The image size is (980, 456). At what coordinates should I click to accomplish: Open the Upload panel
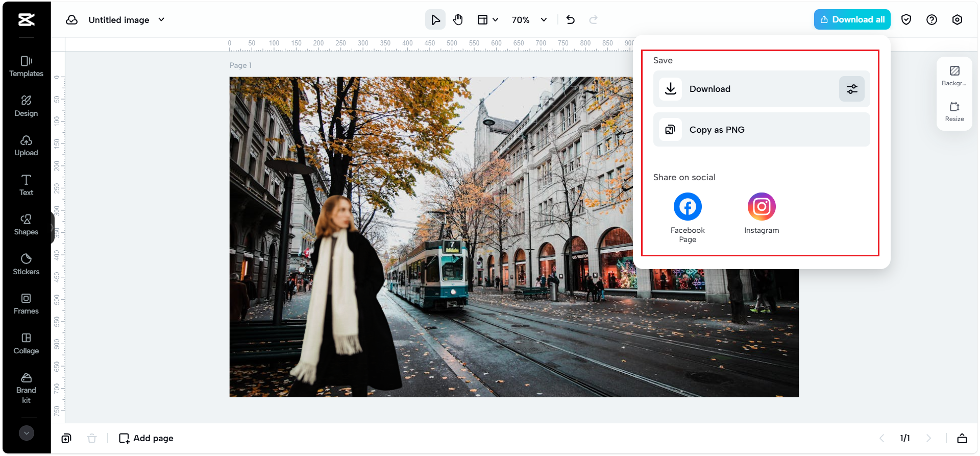26,146
